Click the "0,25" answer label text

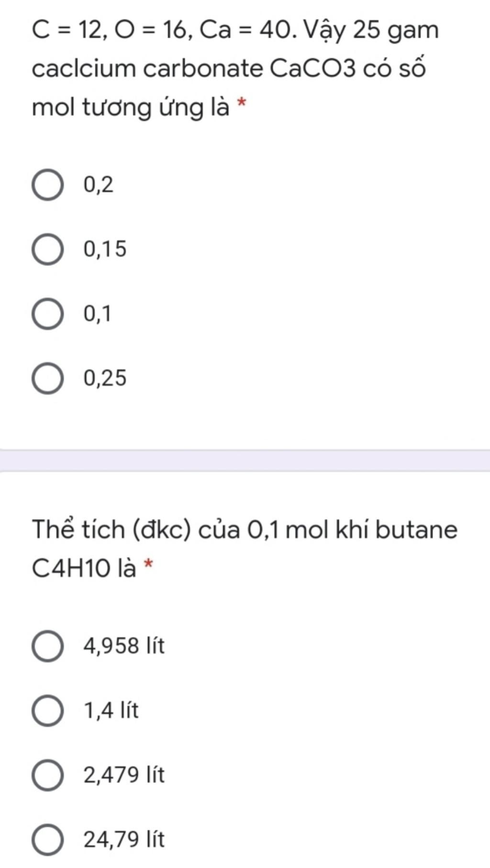point(105,378)
